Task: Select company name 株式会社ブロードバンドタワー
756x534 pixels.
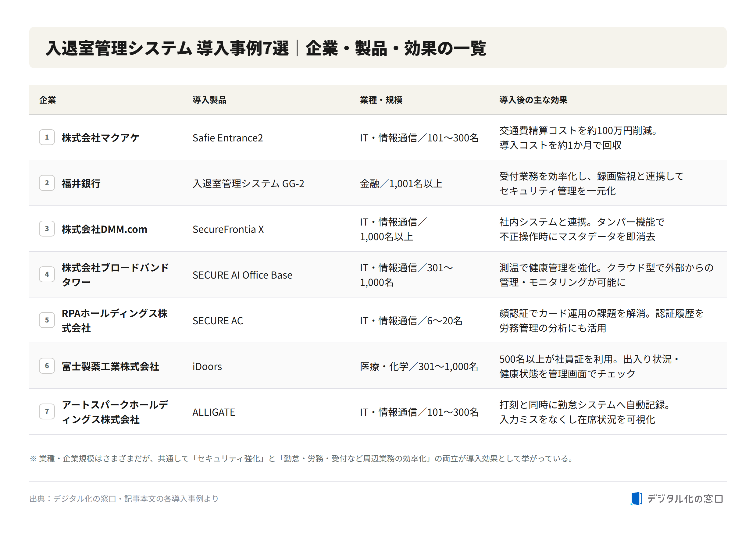Action: [x=115, y=275]
